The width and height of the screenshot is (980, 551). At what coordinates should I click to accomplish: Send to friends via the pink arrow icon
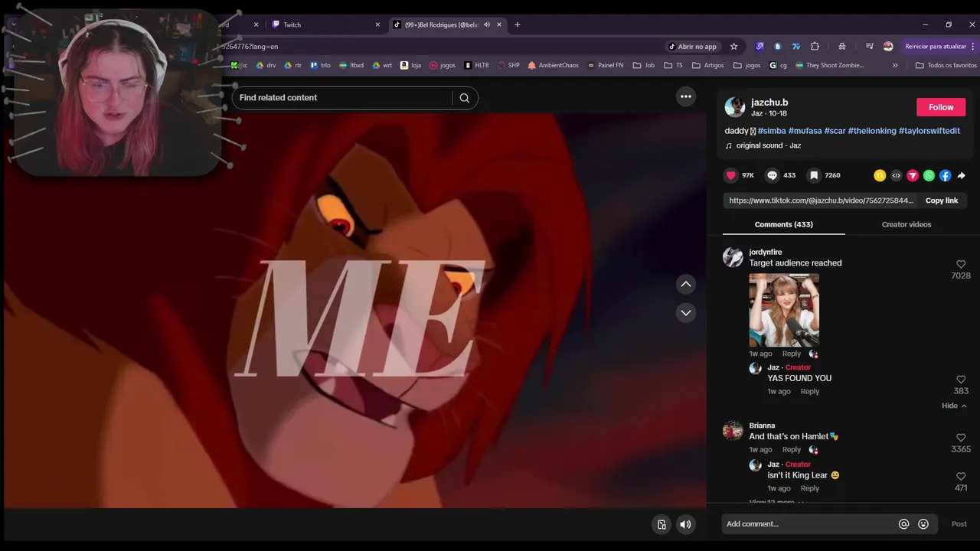913,175
